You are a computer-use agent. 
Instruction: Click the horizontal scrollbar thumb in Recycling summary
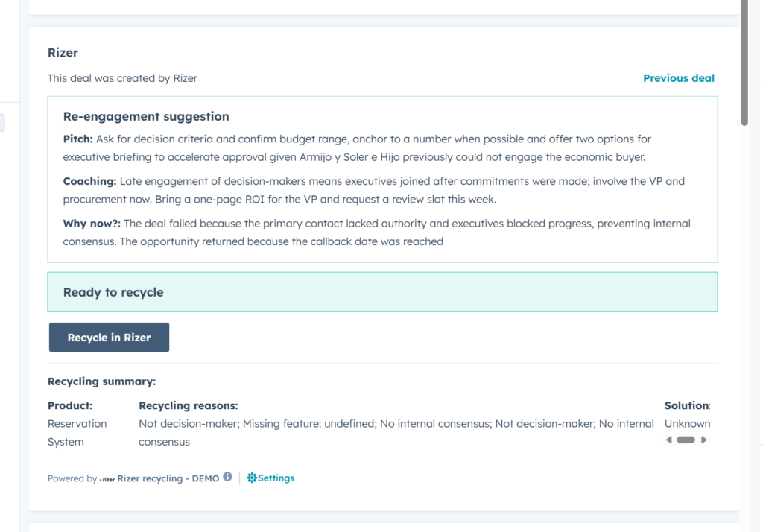[686, 440]
